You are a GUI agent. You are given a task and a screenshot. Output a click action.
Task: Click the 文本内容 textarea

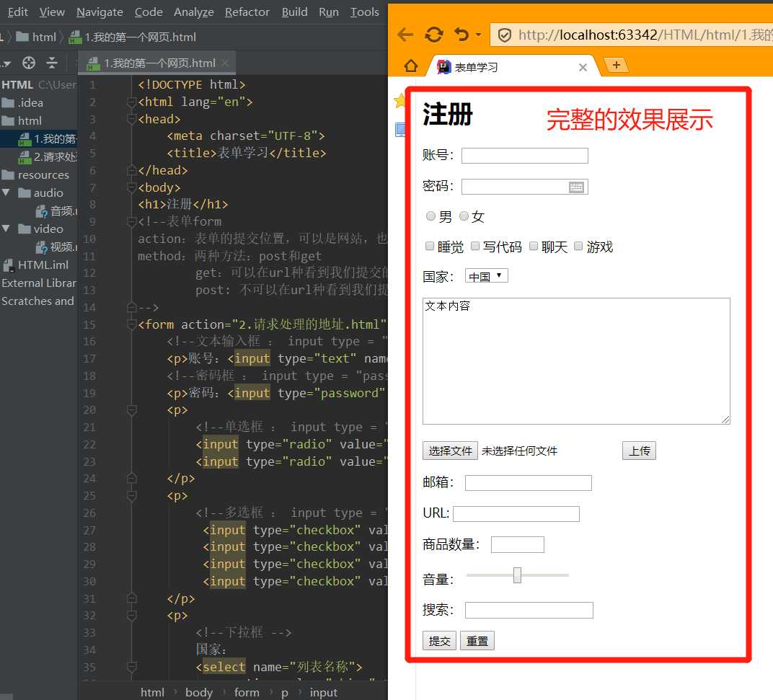point(576,361)
